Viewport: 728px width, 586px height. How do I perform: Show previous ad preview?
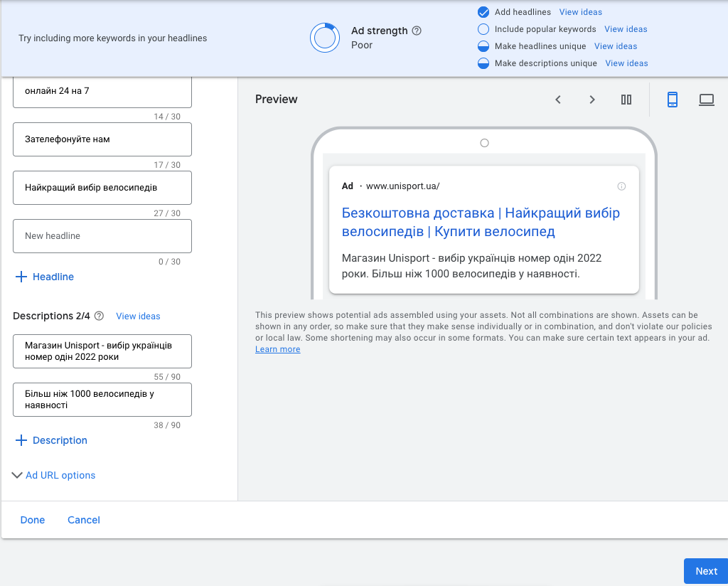tap(558, 100)
